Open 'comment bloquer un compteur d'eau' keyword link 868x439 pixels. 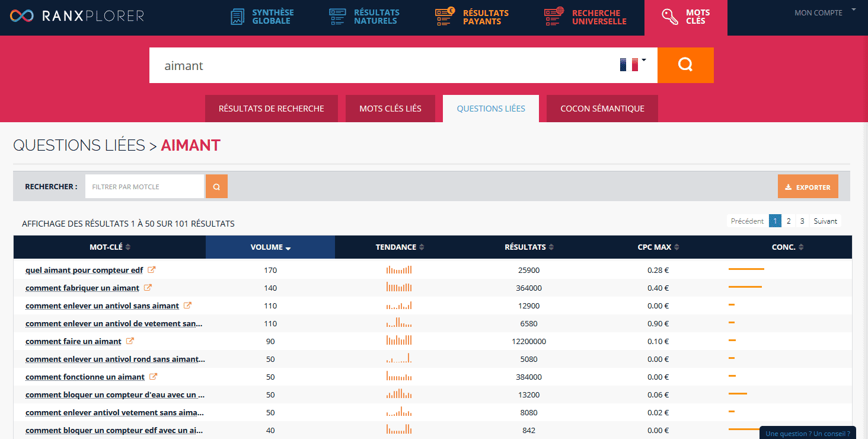115,395
